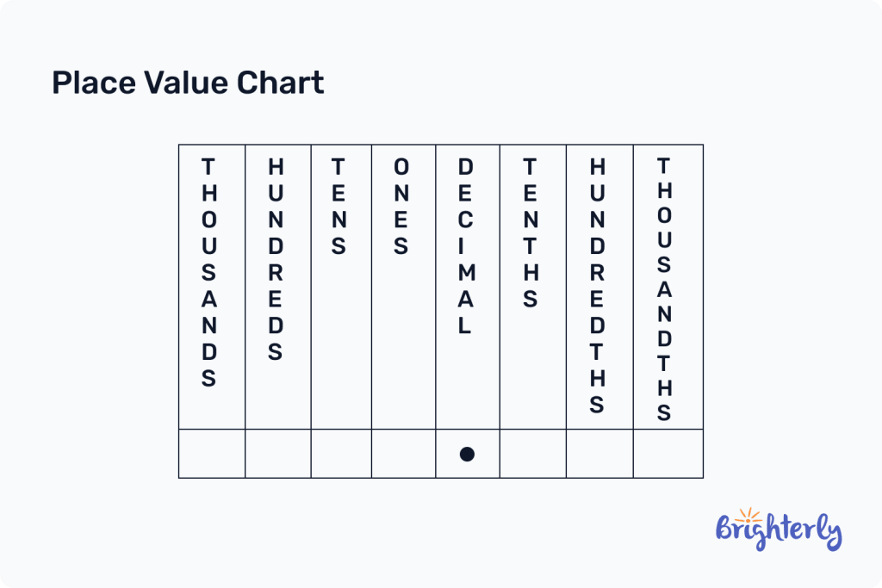Select the TENTHS column header
This screenshot has width=882, height=588.
[531, 232]
